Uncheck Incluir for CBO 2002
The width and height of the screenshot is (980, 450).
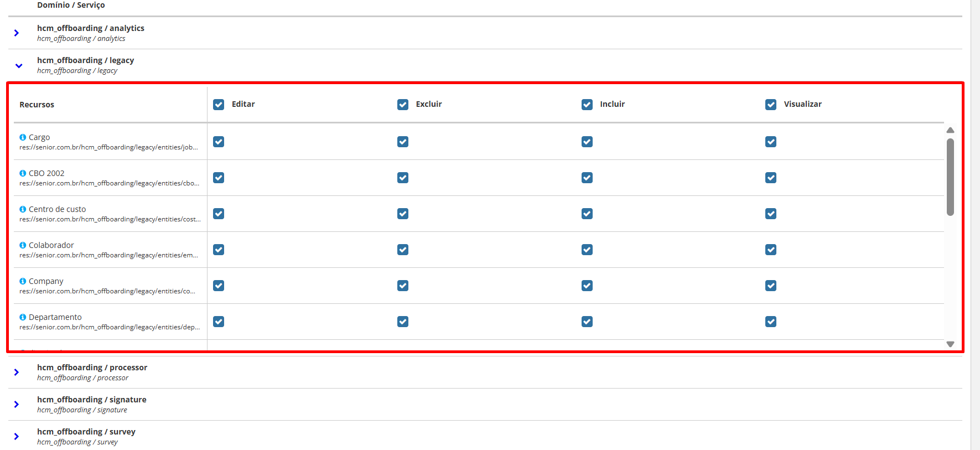tap(587, 178)
